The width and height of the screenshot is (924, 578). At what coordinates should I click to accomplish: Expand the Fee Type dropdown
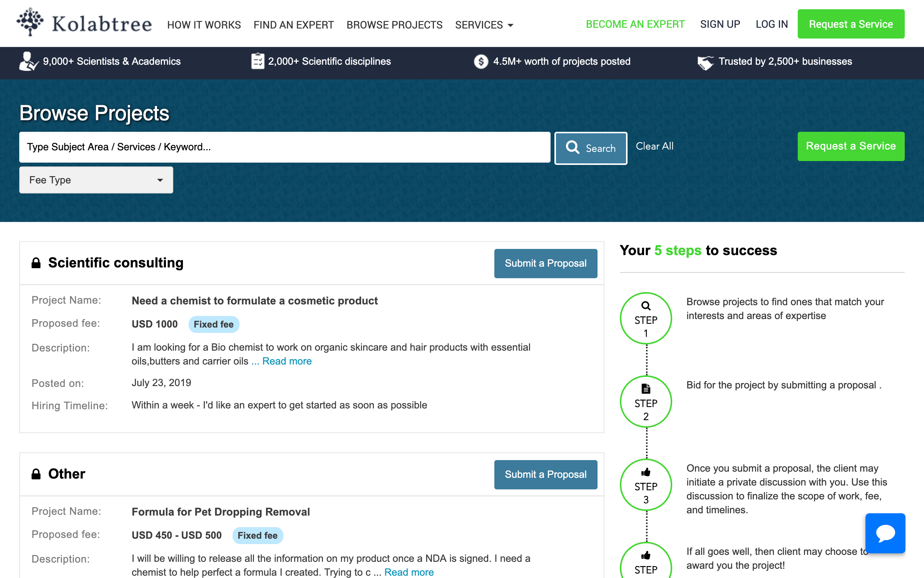click(x=96, y=180)
